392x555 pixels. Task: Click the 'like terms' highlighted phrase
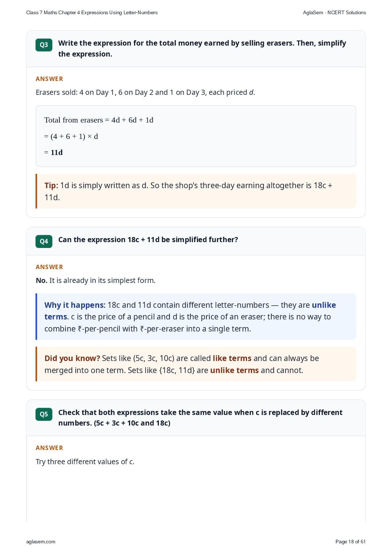(232, 358)
